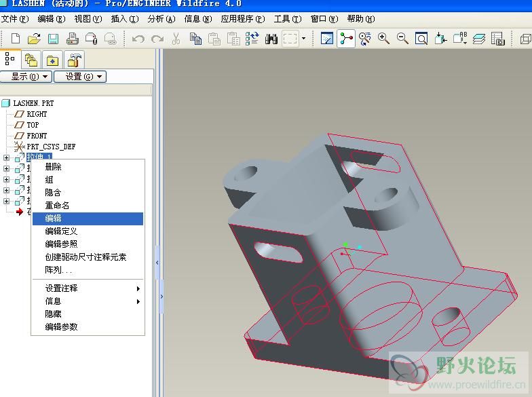Toggle spin center display
Viewport: 532px width, 397px height.
[x=346, y=39]
